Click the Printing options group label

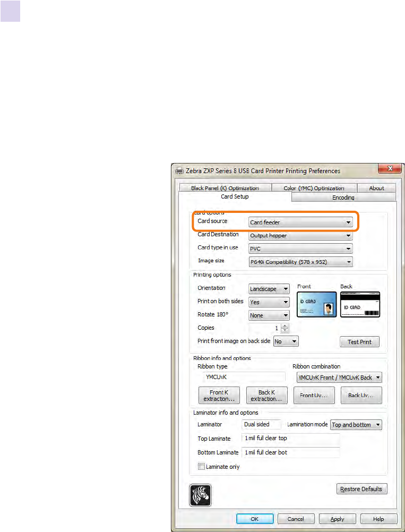[212, 274]
